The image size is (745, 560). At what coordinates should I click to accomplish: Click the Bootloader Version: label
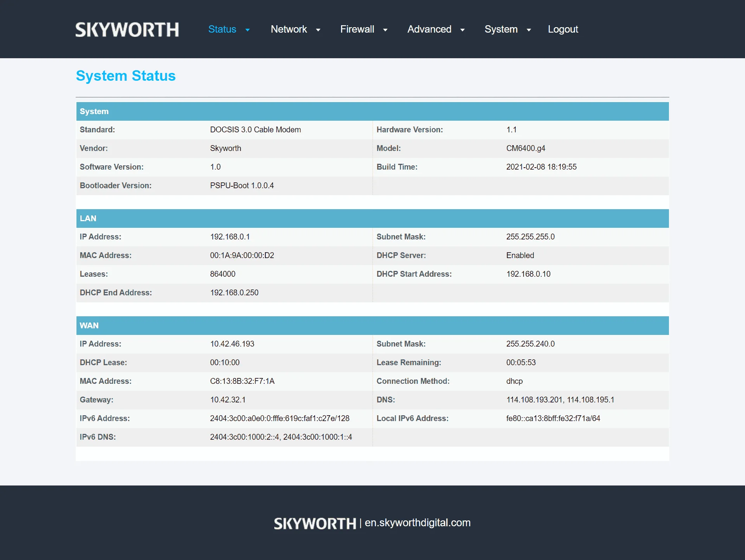click(x=116, y=186)
